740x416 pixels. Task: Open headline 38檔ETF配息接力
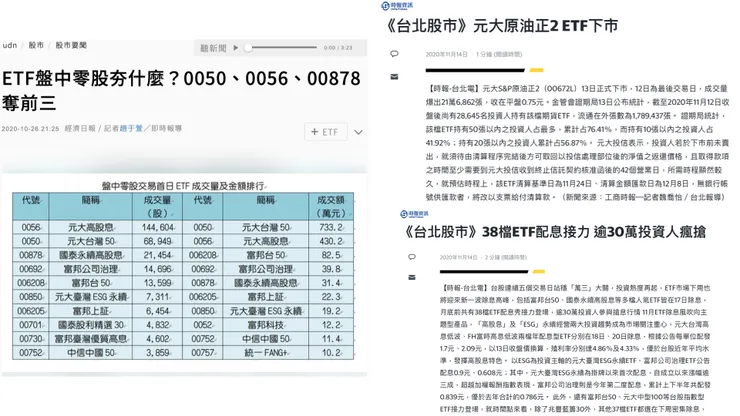[555, 232]
